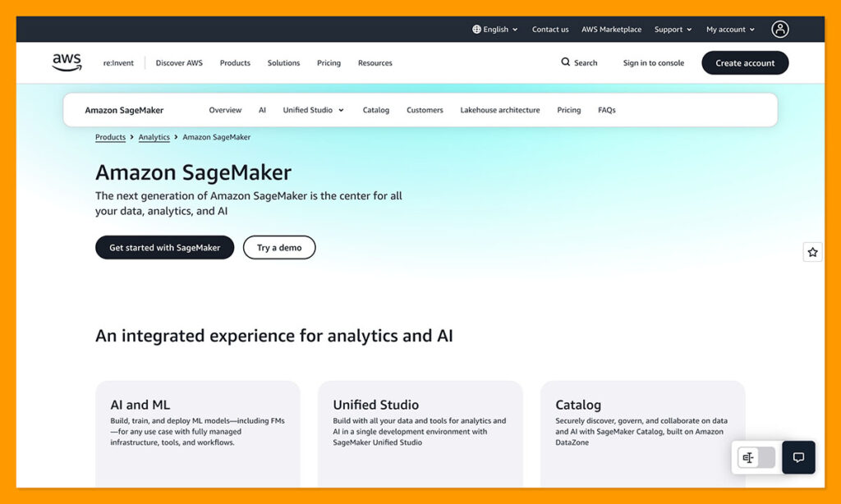Follow the Analytics breadcrumb link
The image size is (841, 504).
pos(154,137)
